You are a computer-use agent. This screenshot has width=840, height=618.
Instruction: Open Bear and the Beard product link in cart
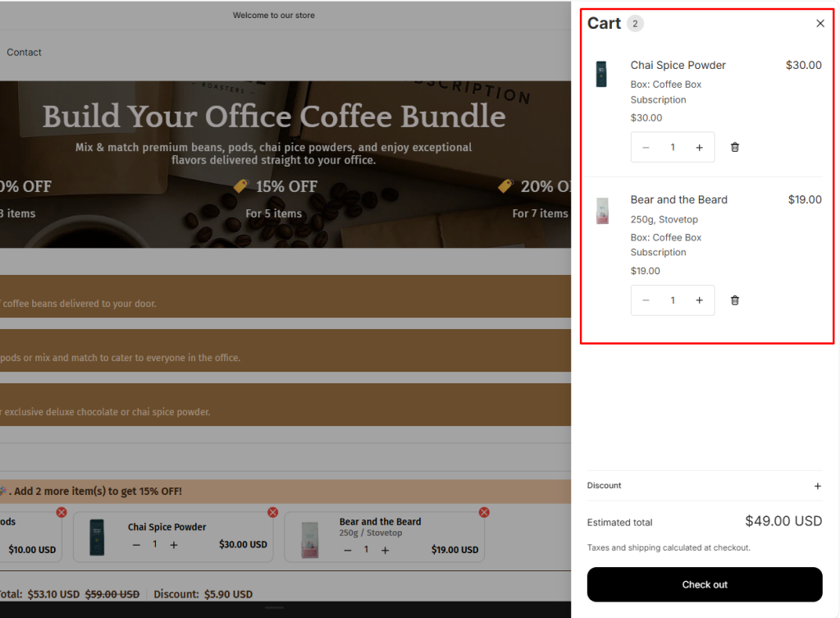678,199
